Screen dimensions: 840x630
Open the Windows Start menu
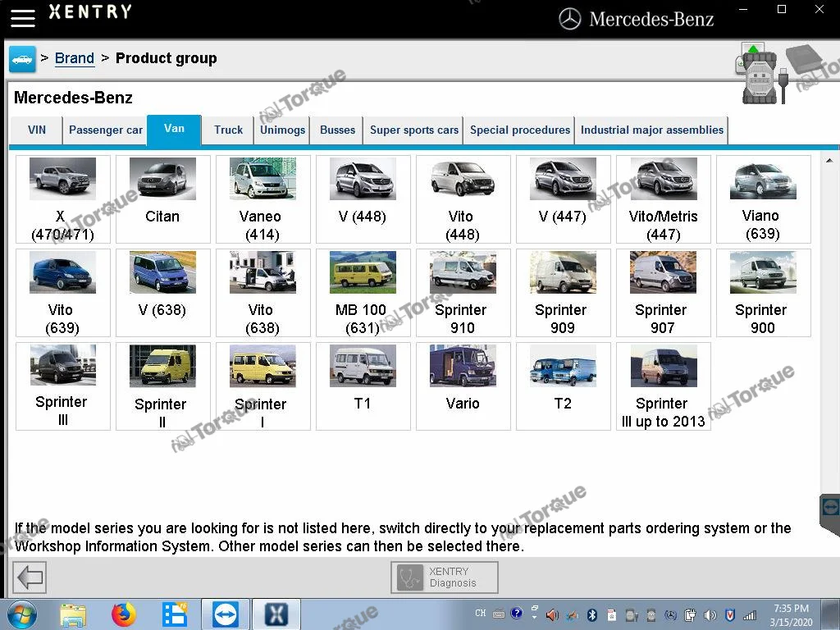coord(21,615)
